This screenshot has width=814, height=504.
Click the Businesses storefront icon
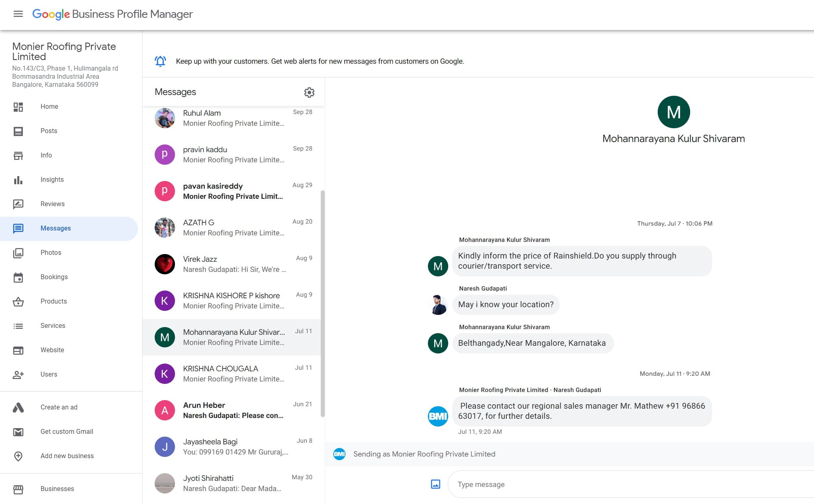pos(18,489)
